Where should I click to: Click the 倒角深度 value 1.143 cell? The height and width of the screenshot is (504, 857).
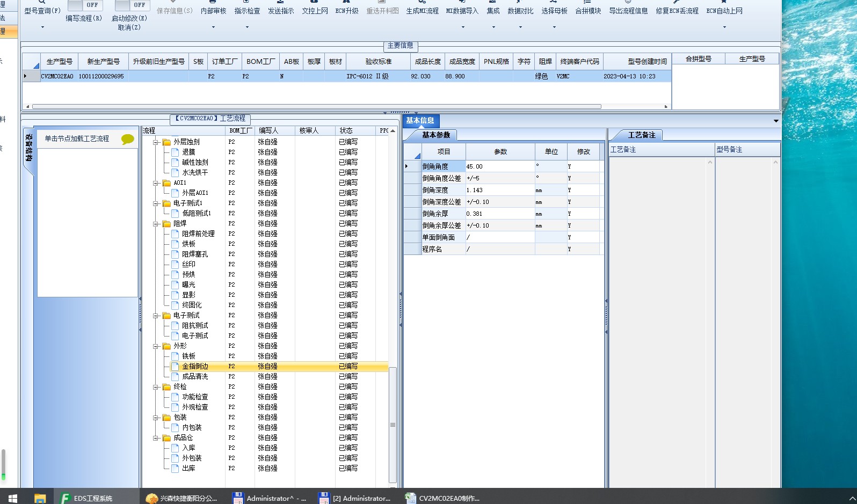[500, 190]
